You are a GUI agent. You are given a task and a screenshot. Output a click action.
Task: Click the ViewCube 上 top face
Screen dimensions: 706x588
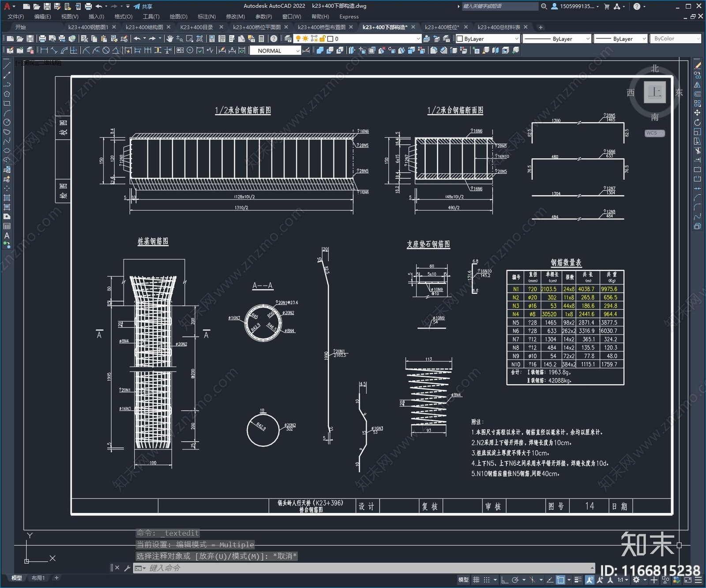click(x=654, y=92)
